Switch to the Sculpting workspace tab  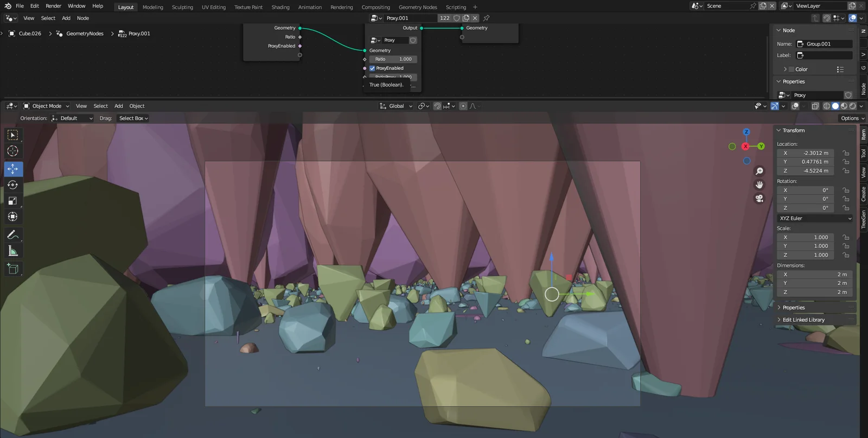click(182, 7)
